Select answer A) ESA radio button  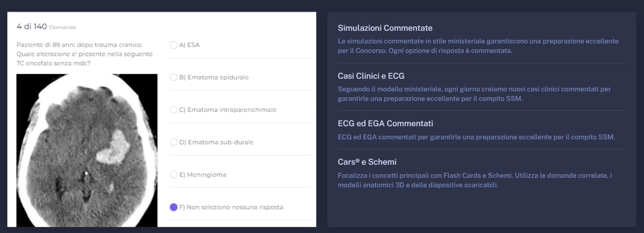coord(174,45)
